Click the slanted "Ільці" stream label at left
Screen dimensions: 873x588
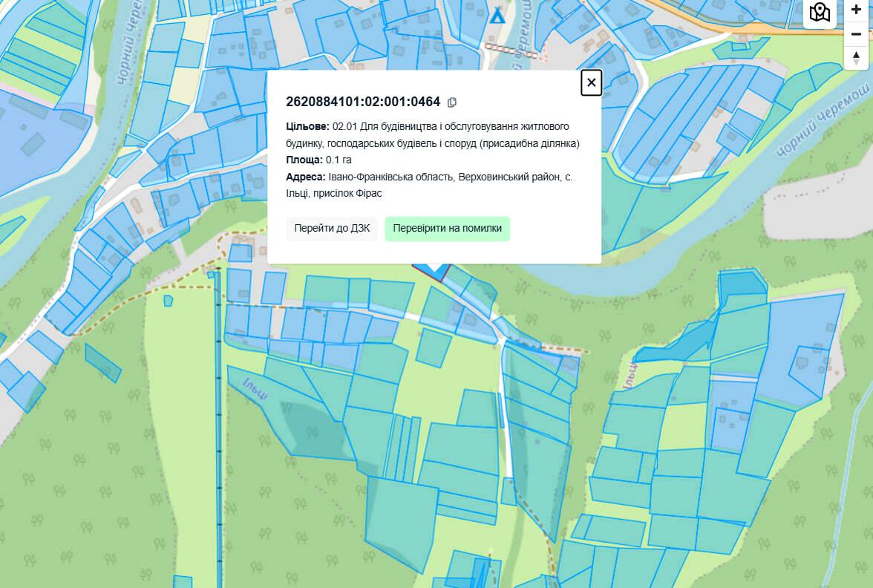point(255,389)
